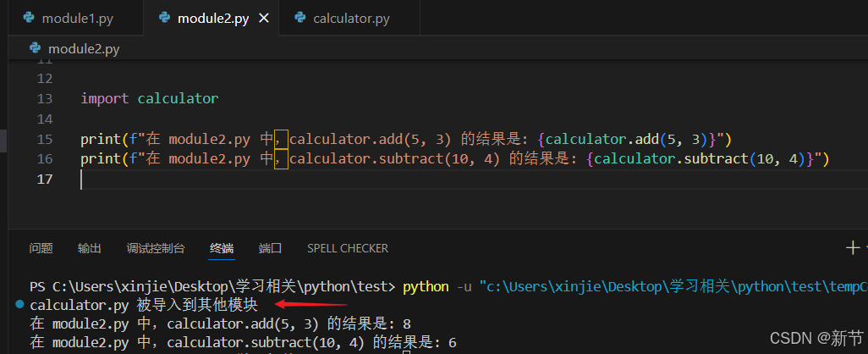Viewport: 868px width, 354px height.
Task: Open the 问题 panel tab
Action: 41,248
